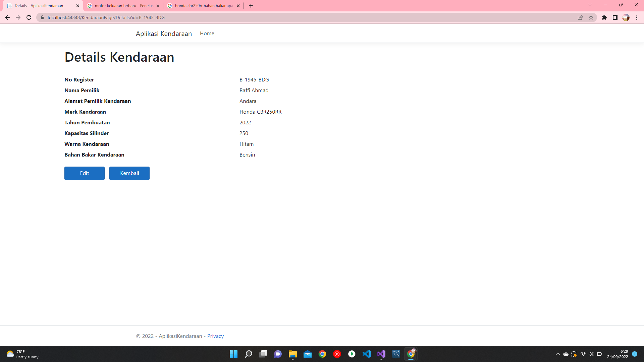
Task: Bookmark this page with the star icon
Action: tap(591, 17)
